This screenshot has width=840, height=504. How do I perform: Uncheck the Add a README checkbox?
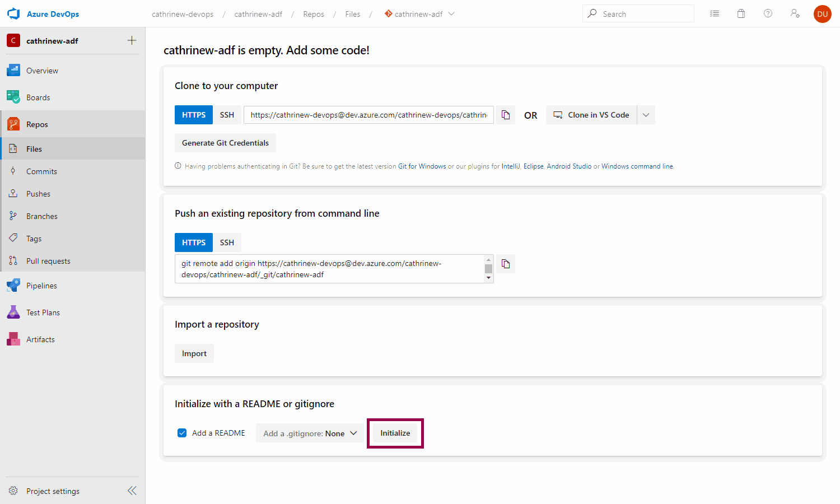click(x=182, y=433)
